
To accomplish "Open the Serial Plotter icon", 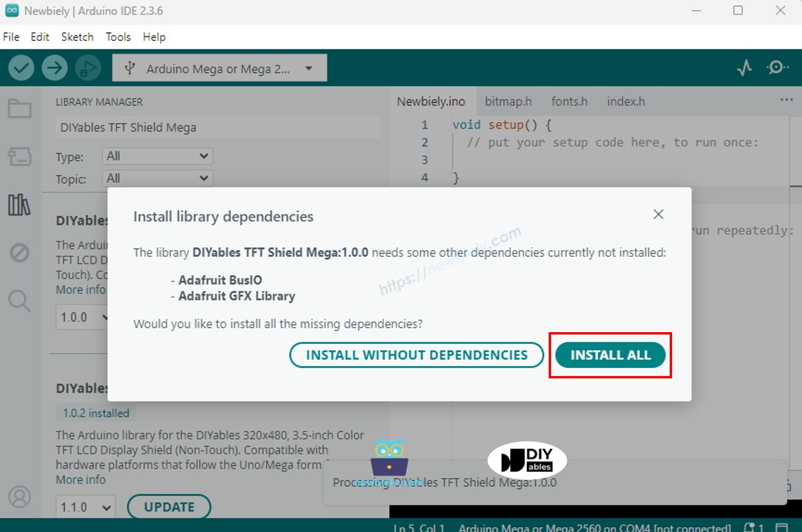I will 744,67.
